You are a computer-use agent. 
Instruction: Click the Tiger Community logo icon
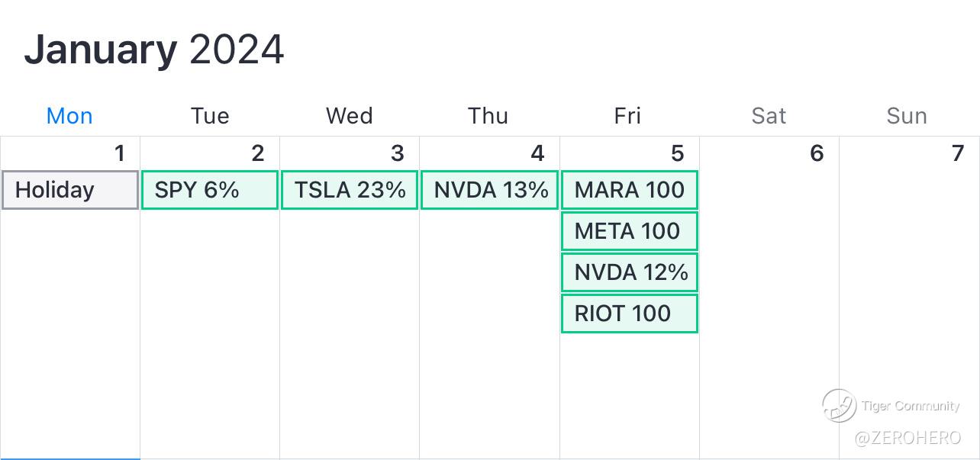839,405
